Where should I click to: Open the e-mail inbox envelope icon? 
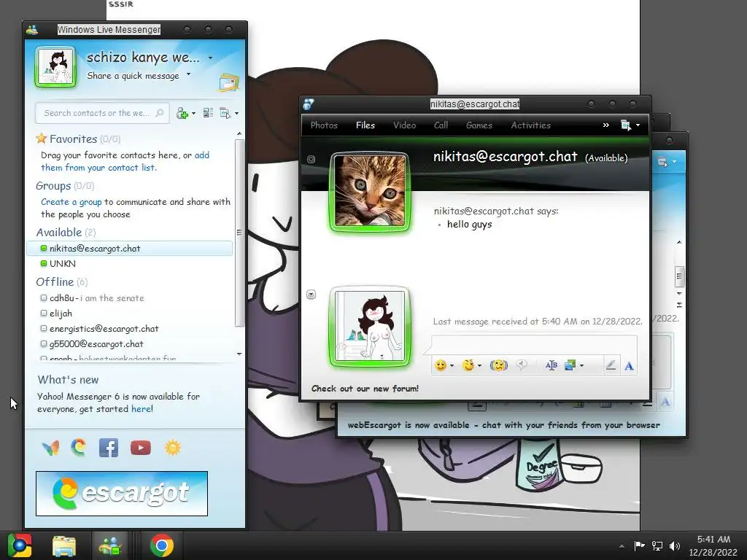pyautogui.click(x=229, y=83)
